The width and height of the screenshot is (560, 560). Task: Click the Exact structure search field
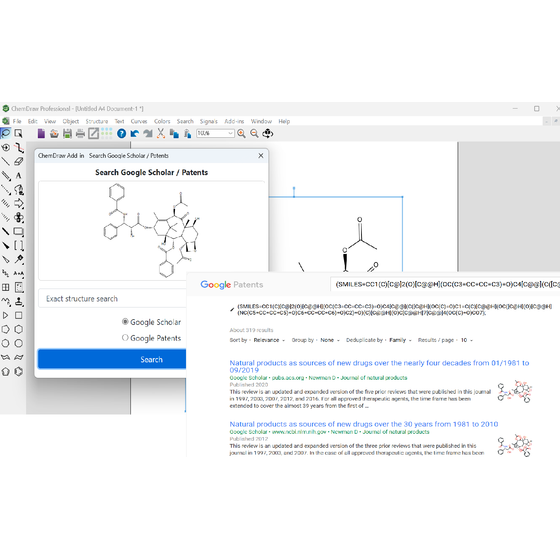112,299
